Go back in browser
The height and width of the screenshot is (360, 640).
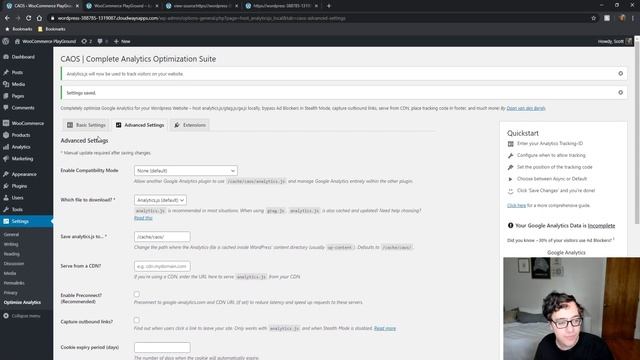[x=7, y=18]
